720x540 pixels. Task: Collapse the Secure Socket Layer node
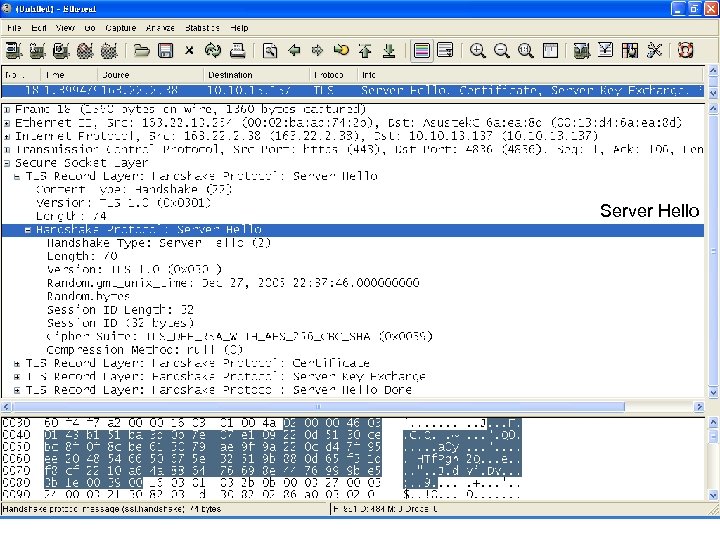pyautogui.click(x=7, y=163)
